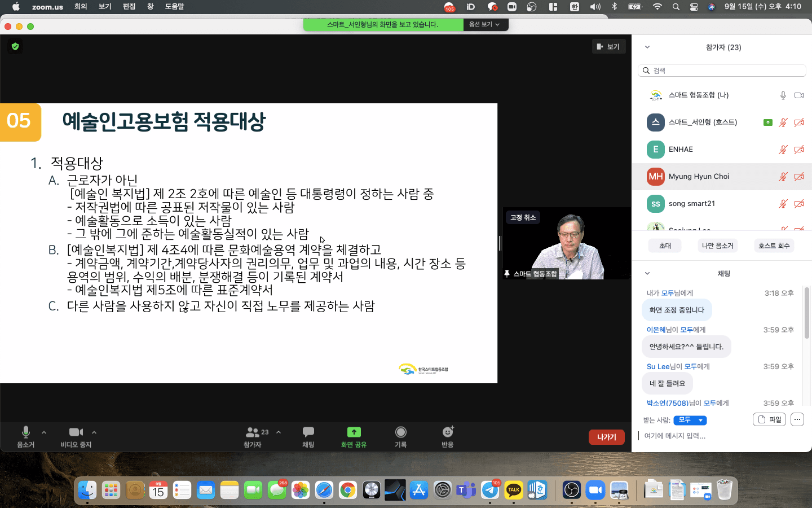Open the Photos app from the Dock
812x508 pixels.
point(301,490)
